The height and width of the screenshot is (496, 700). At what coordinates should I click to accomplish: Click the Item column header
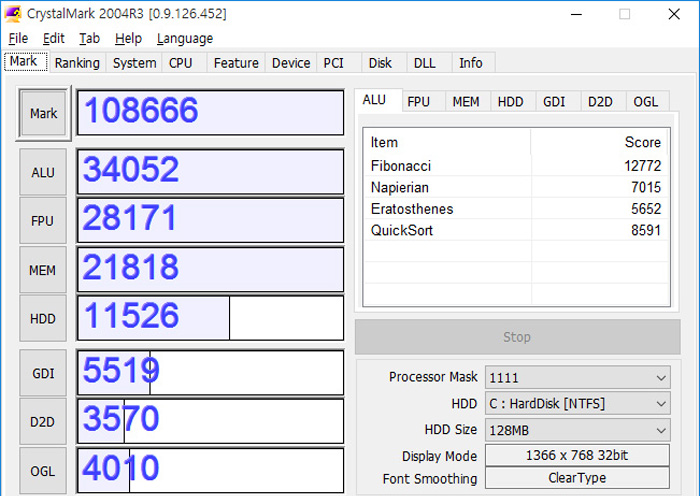[x=448, y=142]
